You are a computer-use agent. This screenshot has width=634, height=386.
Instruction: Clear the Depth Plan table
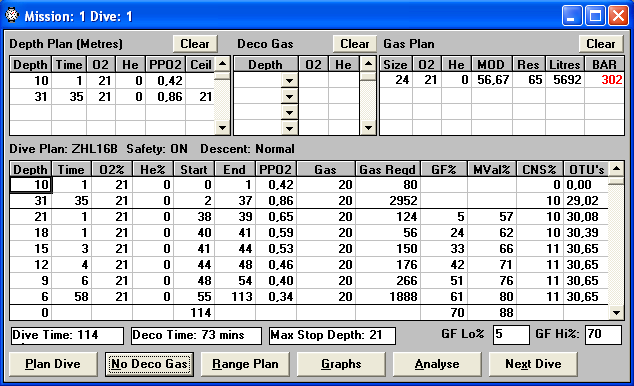point(195,44)
